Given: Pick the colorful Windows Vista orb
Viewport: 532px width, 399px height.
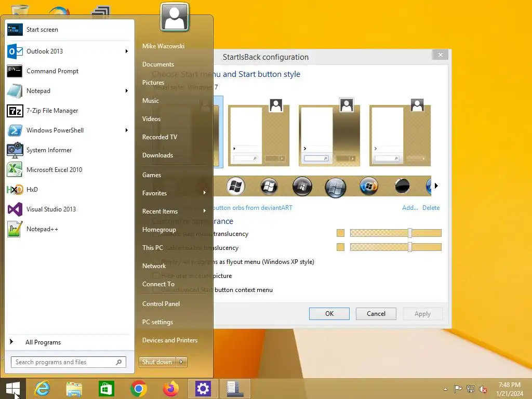Looking at the screenshot, I should click(369, 187).
